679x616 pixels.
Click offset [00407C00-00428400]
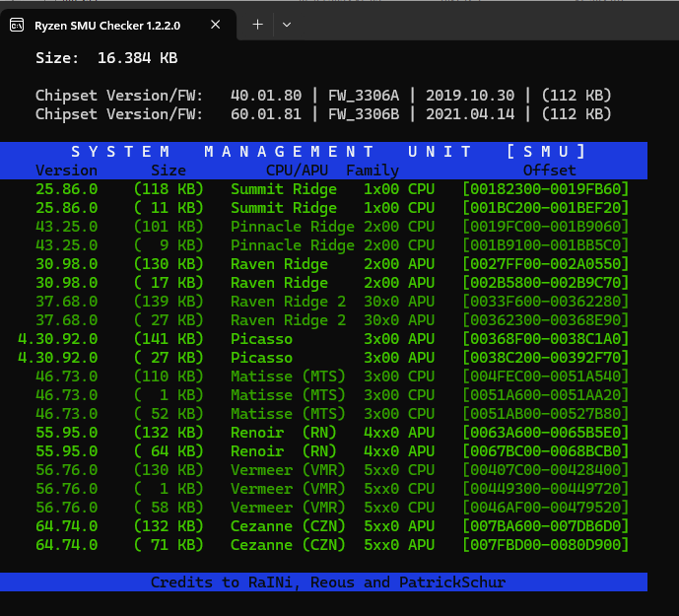pyautogui.click(x=546, y=470)
